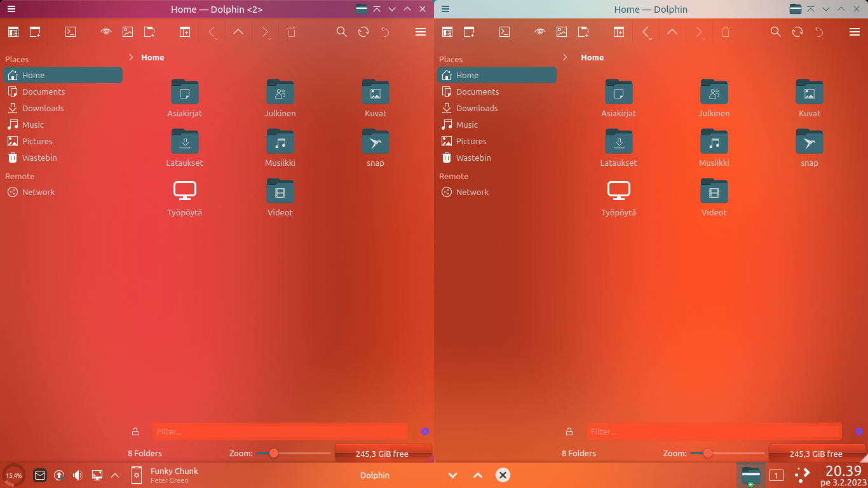Image resolution: width=868 pixels, height=488 pixels.
Task: Click 15,4% circular usage monitor in panel
Action: tap(14, 475)
